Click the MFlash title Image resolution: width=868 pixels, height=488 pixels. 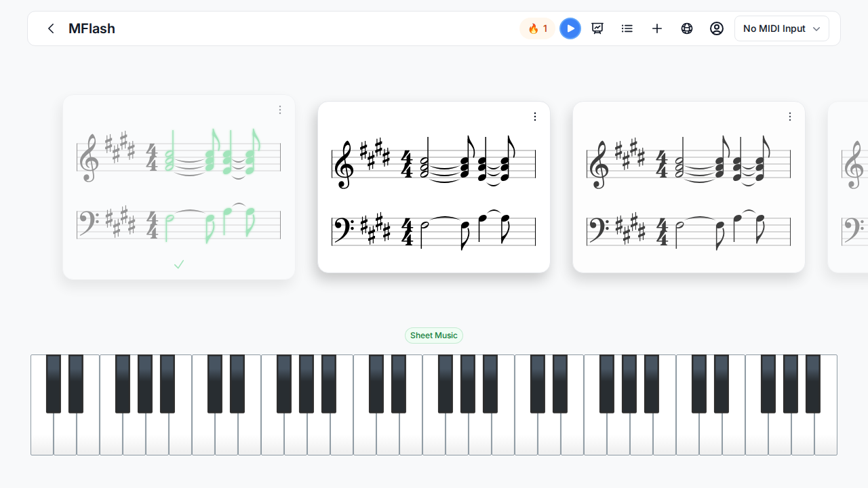click(92, 28)
